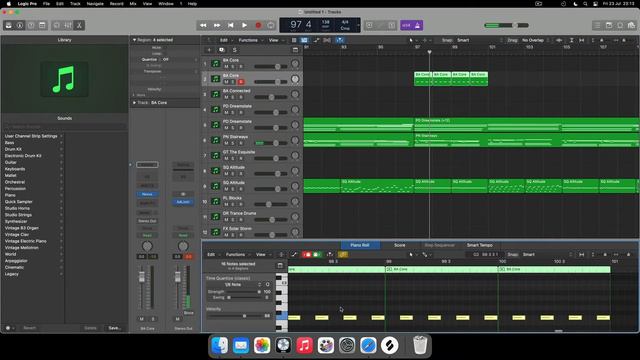Image resolution: width=640 pixels, height=360 pixels.
Task: Switch to the Piano Roll tab
Action: (360, 245)
